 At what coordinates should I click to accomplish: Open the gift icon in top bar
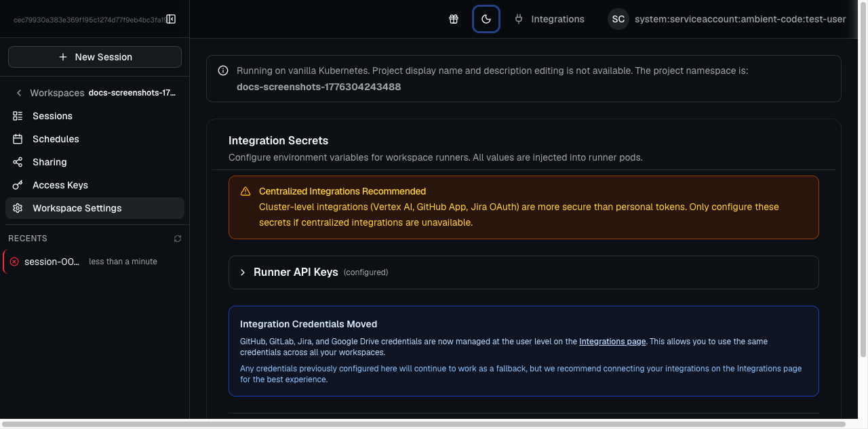454,19
